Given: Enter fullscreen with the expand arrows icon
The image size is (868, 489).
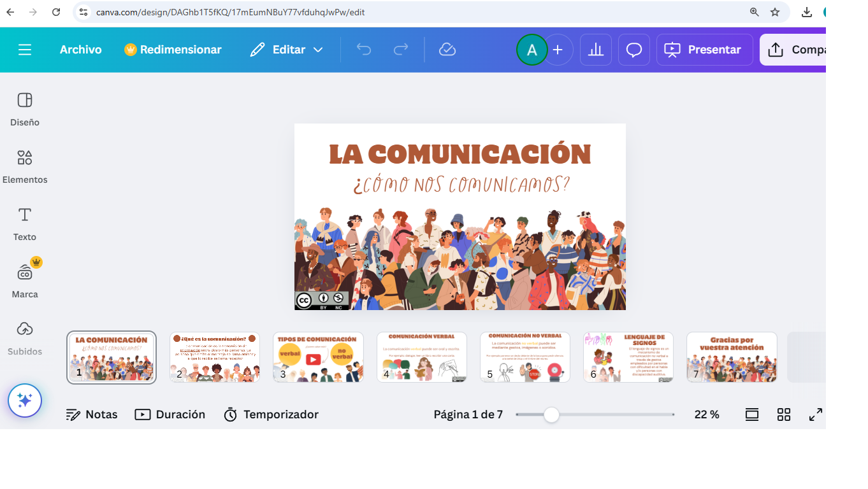Looking at the screenshot, I should [816, 415].
